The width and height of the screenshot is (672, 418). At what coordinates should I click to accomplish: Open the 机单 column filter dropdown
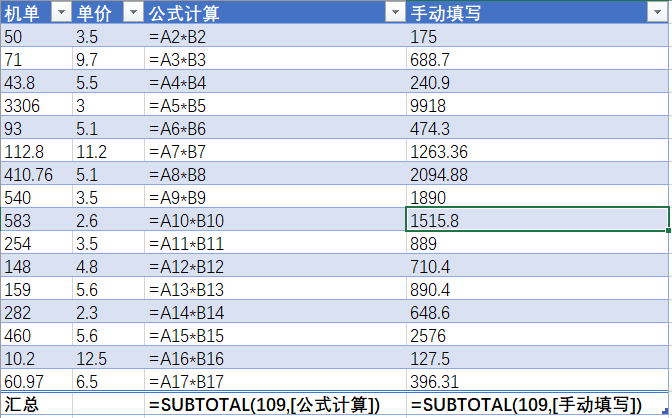[61, 12]
